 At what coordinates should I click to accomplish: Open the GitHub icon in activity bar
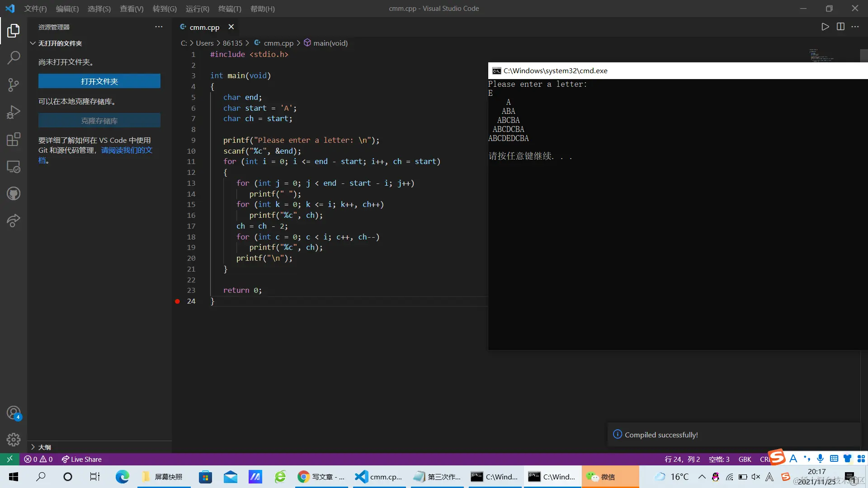pos(14,194)
